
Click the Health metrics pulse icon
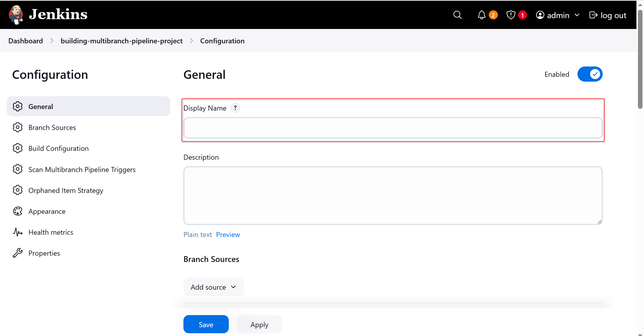click(x=18, y=232)
